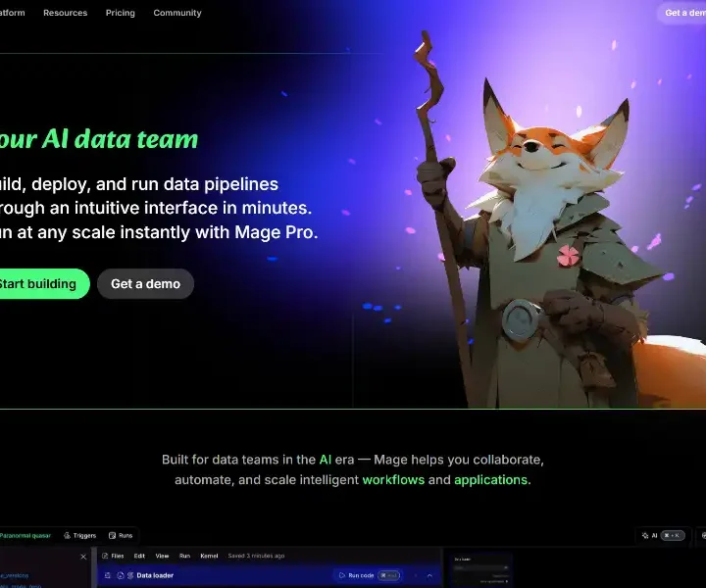706x588 pixels.
Task: Select the Paranormal quasar pipeline name
Action: pyautogui.click(x=25, y=535)
